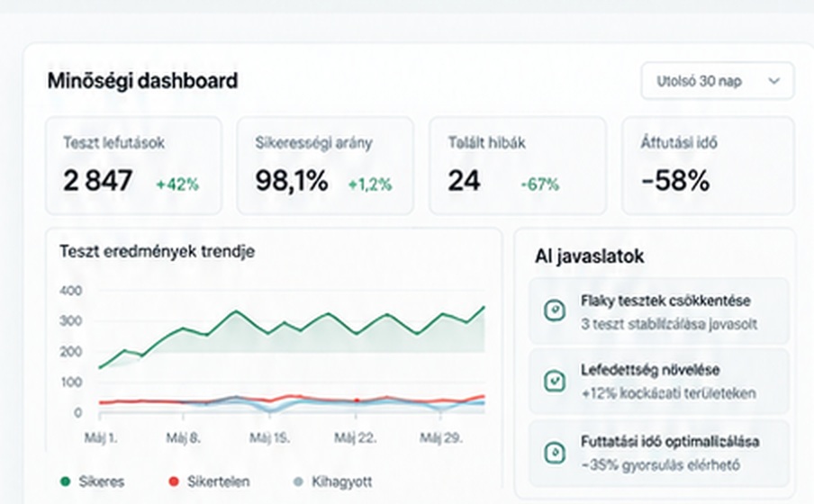Click the AI javaslatok heading
The width and height of the screenshot is (814, 504).
pos(589,256)
